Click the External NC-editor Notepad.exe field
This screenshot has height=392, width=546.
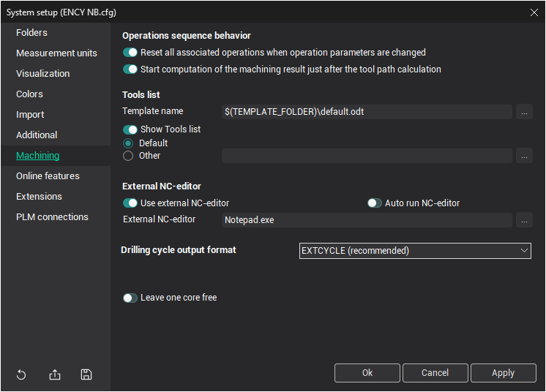[x=366, y=220]
